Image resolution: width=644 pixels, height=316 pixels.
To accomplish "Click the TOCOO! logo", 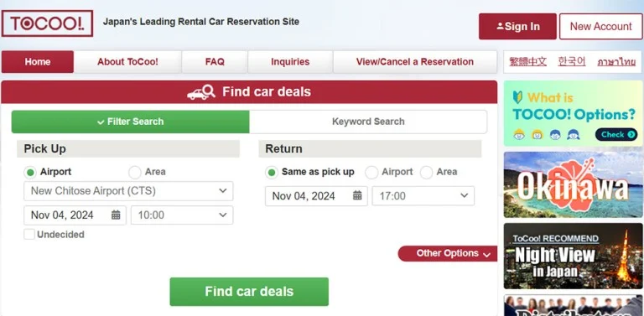I will click(47, 23).
